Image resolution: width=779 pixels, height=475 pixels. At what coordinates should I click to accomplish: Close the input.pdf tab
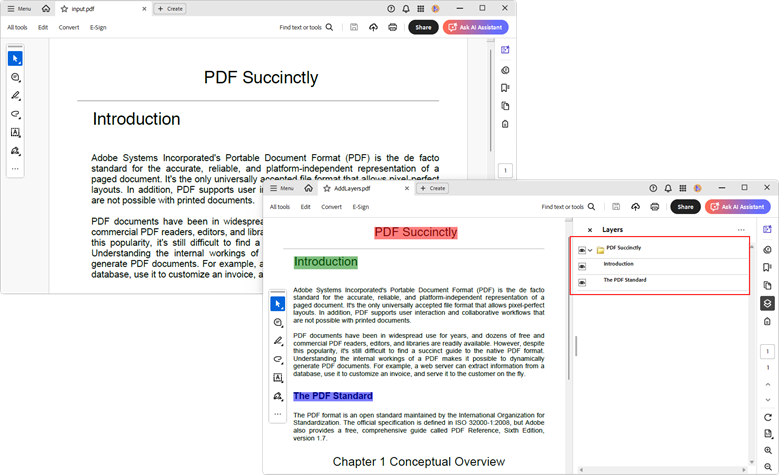pos(144,9)
